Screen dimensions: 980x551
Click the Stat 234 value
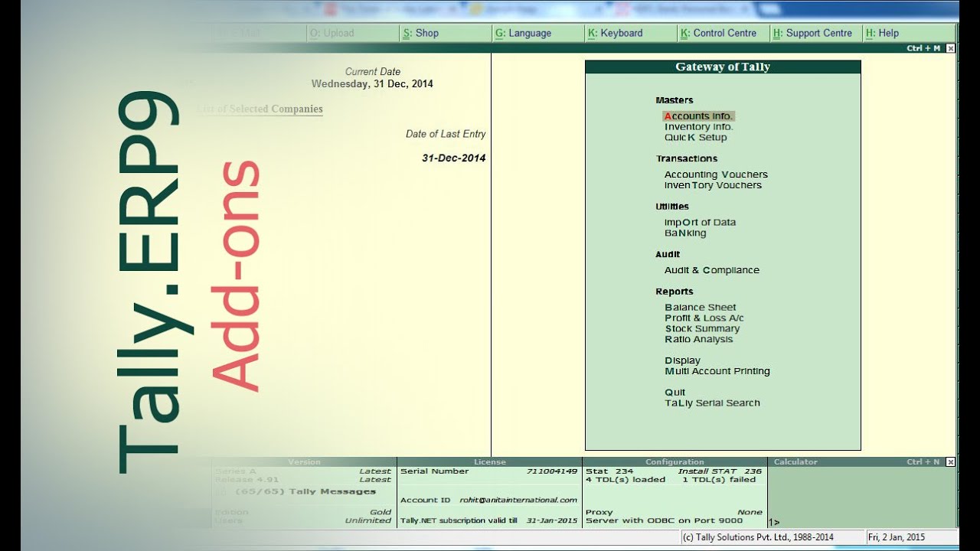click(x=609, y=471)
